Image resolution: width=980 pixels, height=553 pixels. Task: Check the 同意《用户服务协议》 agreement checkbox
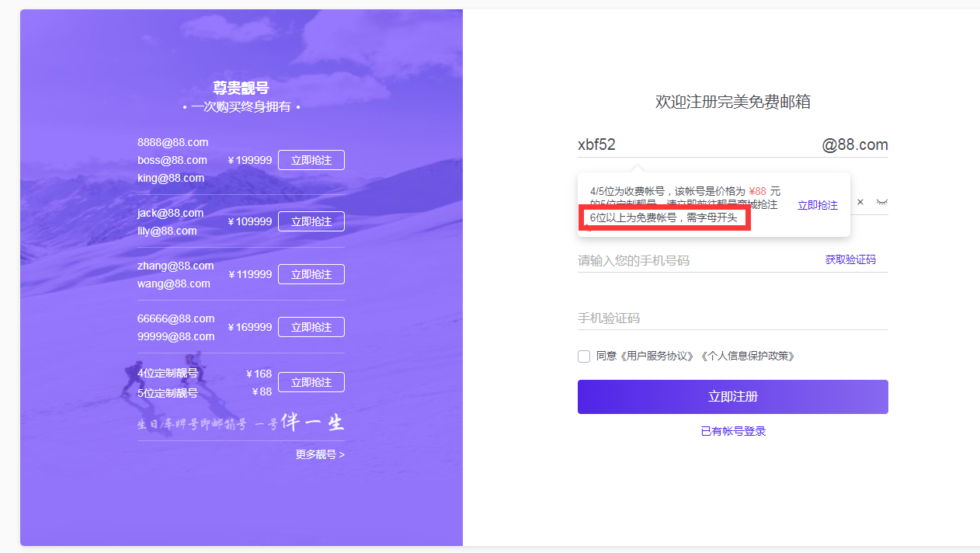(x=583, y=356)
